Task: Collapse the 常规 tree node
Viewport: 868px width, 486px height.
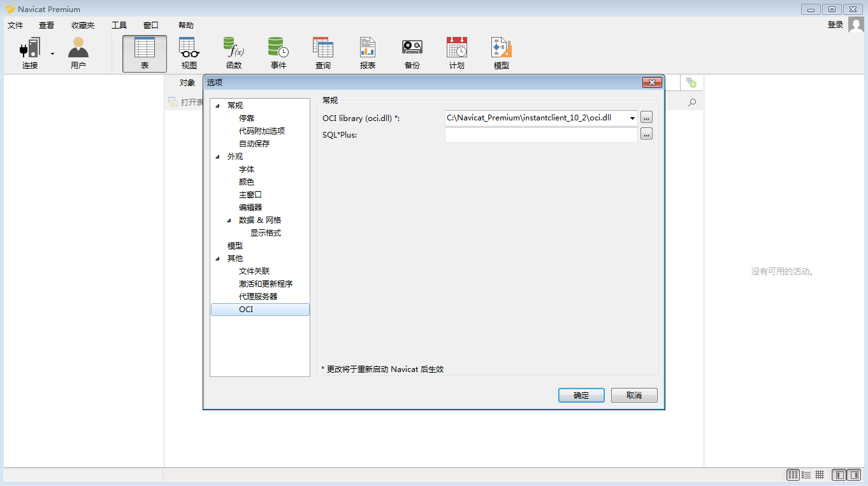Action: pyautogui.click(x=217, y=106)
